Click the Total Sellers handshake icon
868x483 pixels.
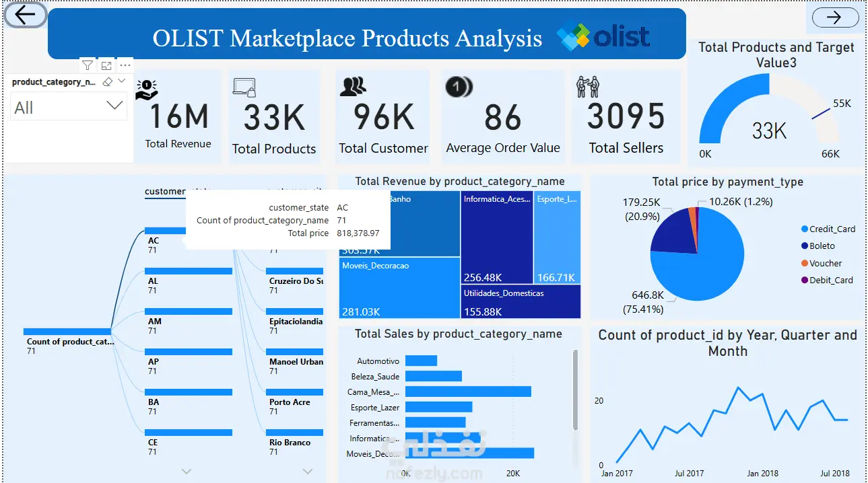tap(588, 87)
